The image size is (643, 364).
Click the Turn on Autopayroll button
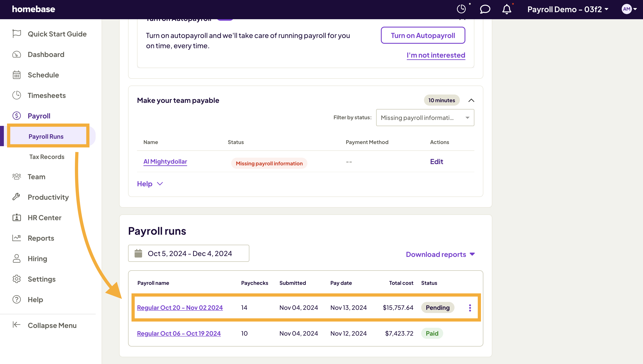click(x=423, y=35)
